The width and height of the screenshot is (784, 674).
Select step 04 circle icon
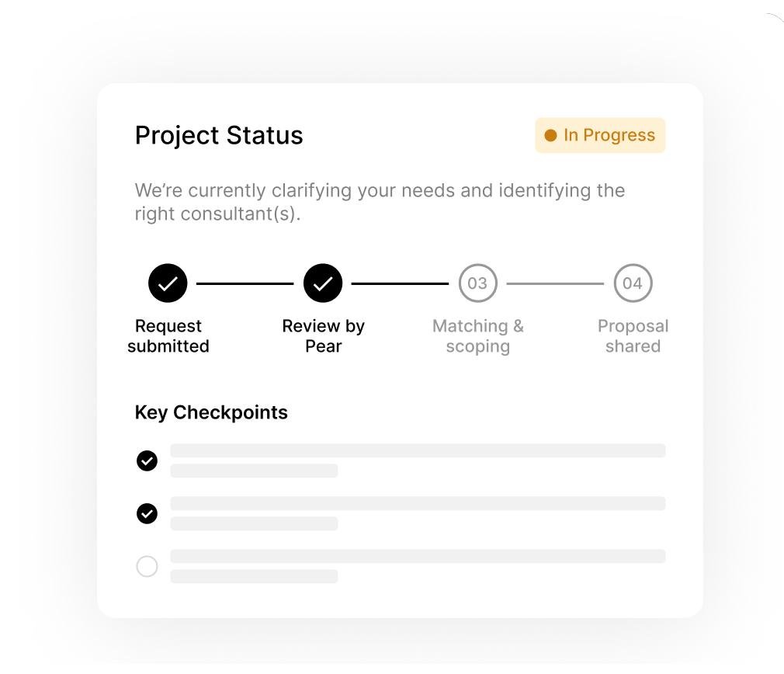[x=633, y=283]
